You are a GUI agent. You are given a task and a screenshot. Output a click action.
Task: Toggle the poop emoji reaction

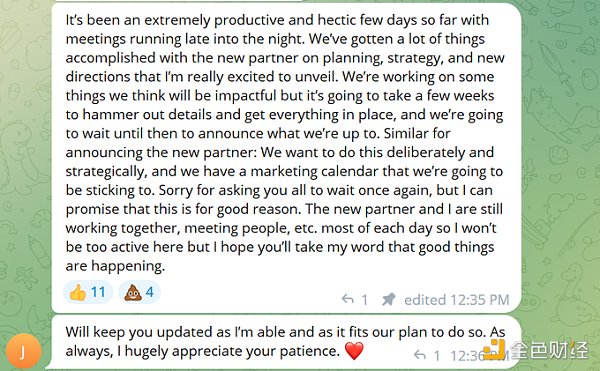coord(139,293)
